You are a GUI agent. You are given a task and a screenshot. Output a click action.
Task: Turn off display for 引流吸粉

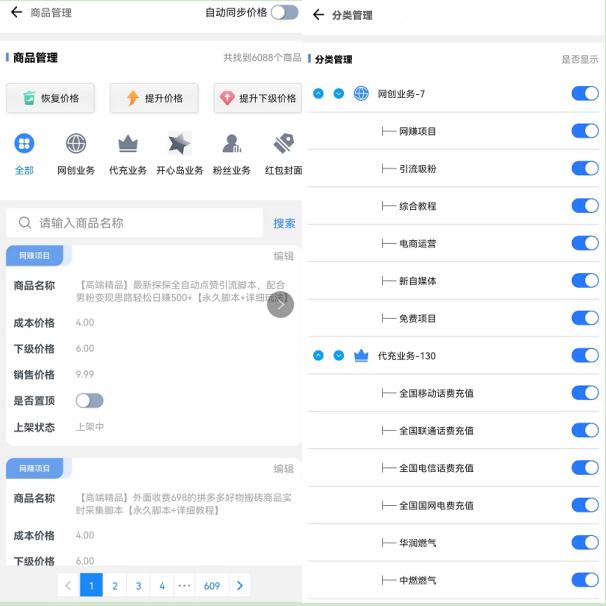584,168
